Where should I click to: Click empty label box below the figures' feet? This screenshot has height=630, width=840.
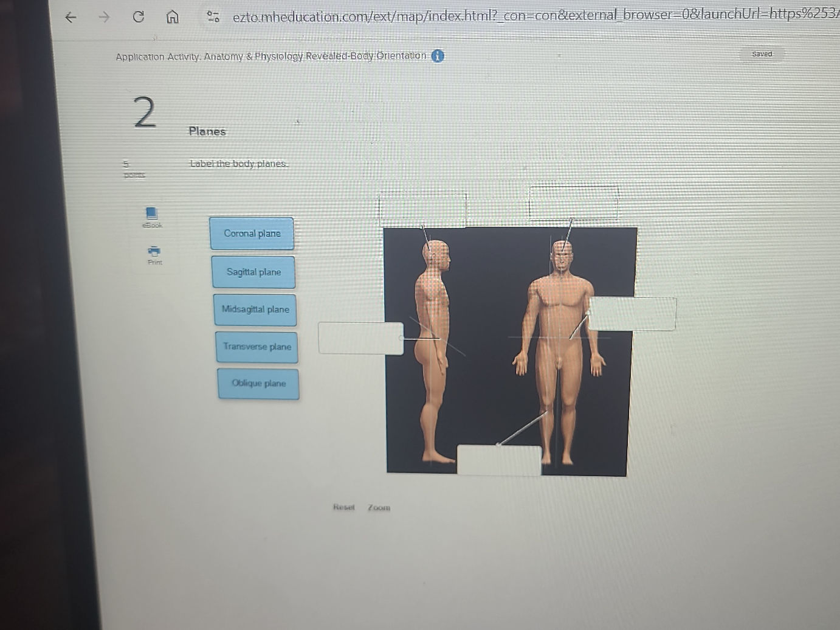[499, 460]
